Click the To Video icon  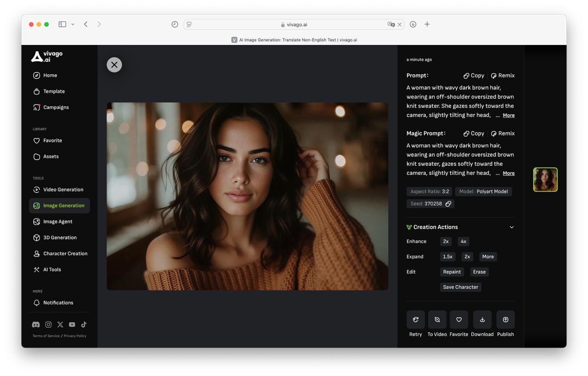(437, 320)
